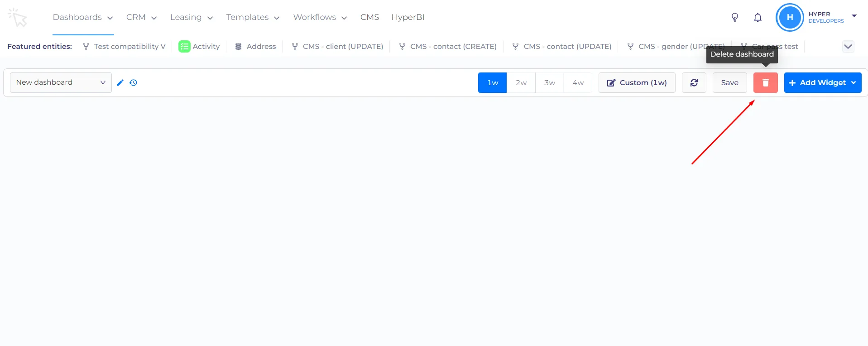Click the green Activity entity icon

[x=184, y=47]
